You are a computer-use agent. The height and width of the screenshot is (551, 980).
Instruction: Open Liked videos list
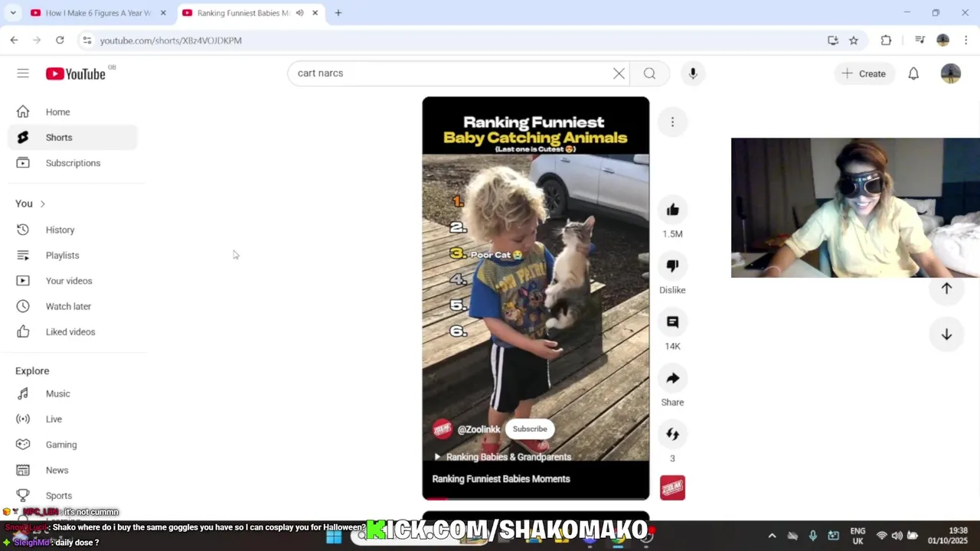point(73,332)
